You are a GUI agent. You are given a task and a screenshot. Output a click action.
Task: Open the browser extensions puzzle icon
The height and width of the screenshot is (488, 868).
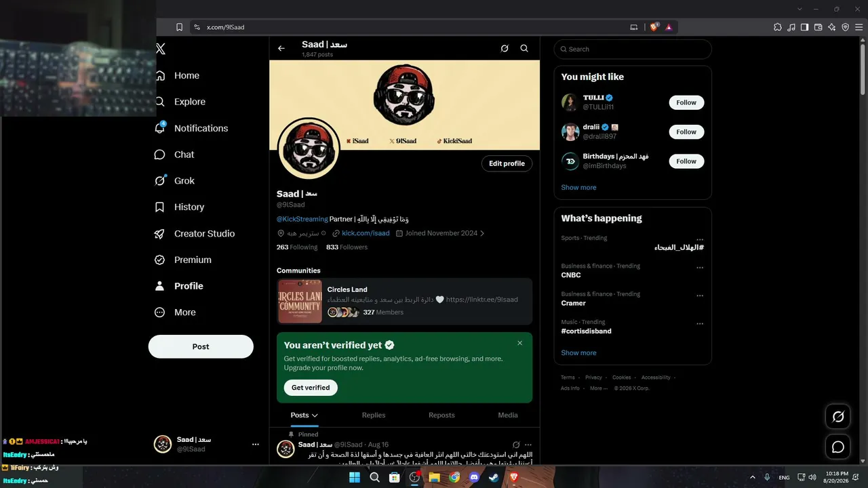778,27
